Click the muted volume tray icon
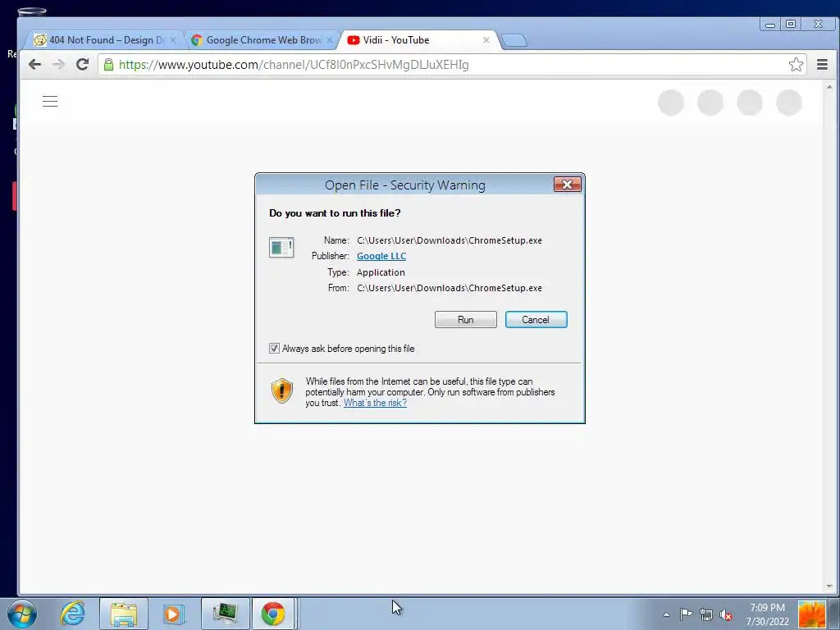 pyautogui.click(x=726, y=614)
